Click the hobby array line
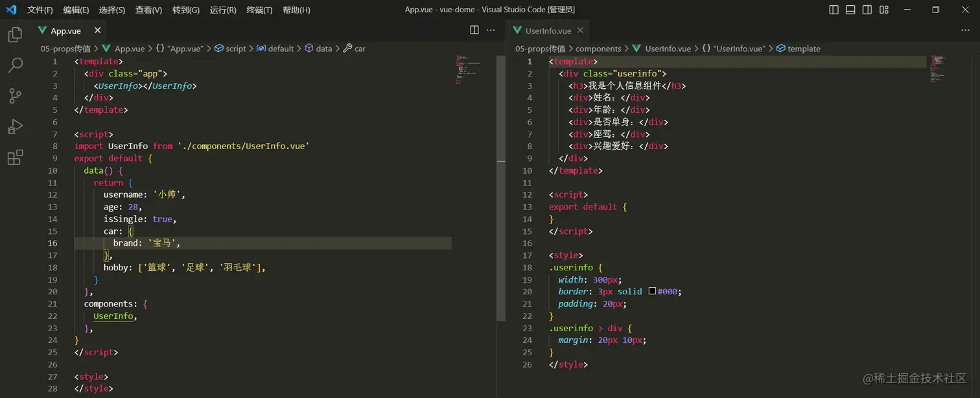The height and width of the screenshot is (398, 980). coord(185,268)
